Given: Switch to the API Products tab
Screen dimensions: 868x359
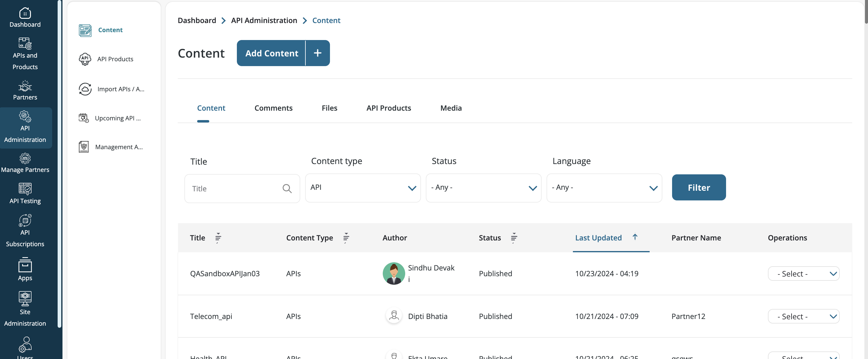Looking at the screenshot, I should [389, 108].
